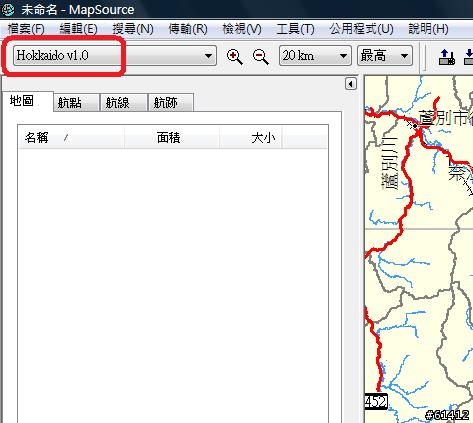The image size is (473, 423).
Task: Switch to the 航跡 tab
Action: (x=171, y=102)
